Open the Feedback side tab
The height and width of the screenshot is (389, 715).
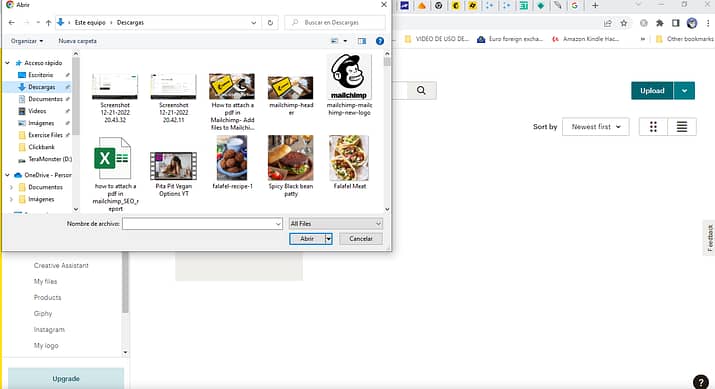point(710,238)
